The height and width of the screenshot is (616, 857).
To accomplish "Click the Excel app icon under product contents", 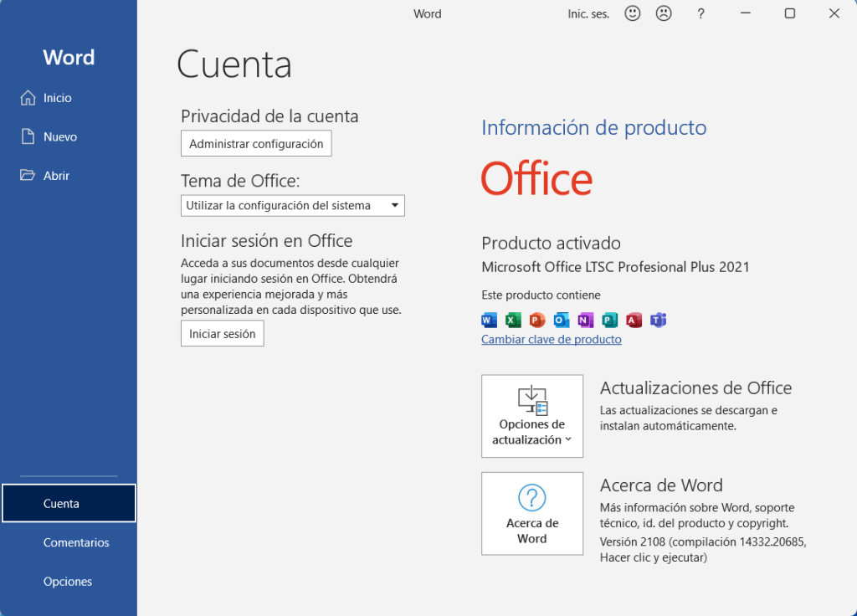I will click(x=513, y=320).
